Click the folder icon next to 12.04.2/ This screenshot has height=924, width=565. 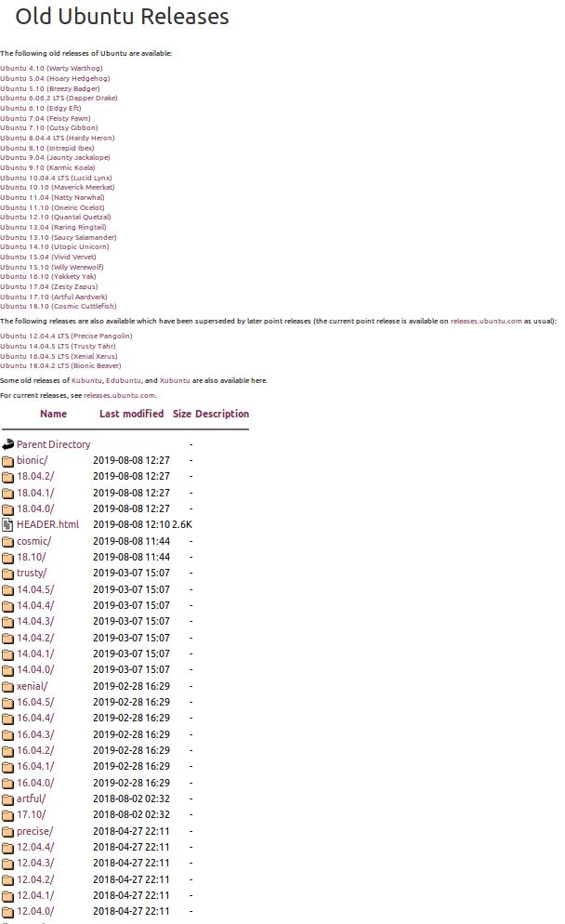point(7,879)
